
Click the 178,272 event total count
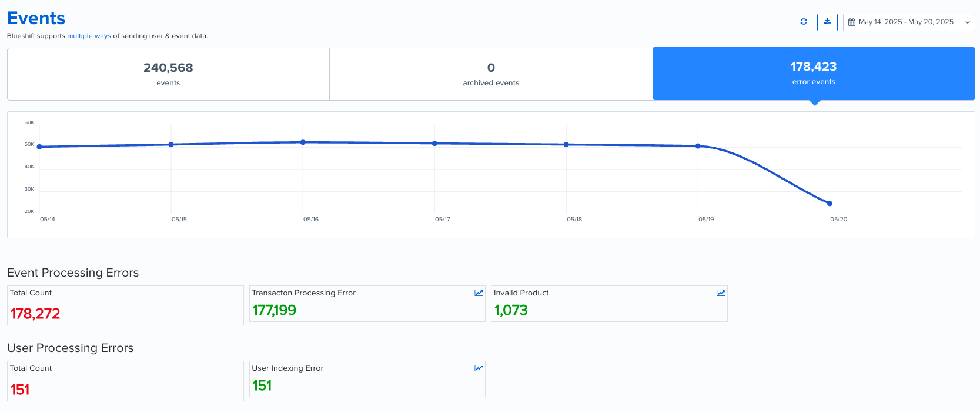pyautogui.click(x=35, y=314)
